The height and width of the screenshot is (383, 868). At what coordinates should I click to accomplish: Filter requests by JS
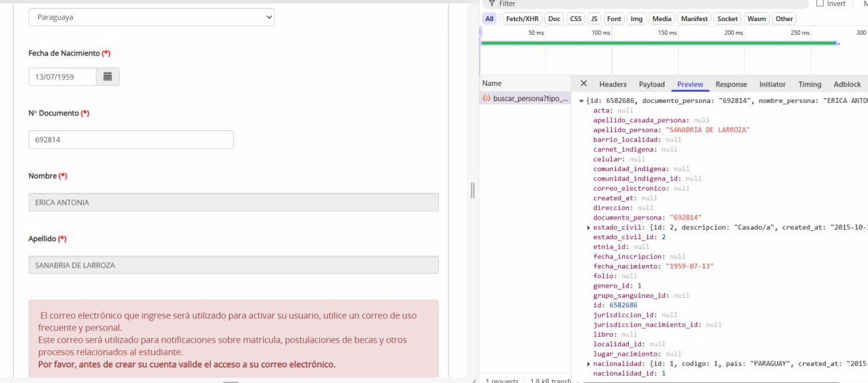click(594, 19)
